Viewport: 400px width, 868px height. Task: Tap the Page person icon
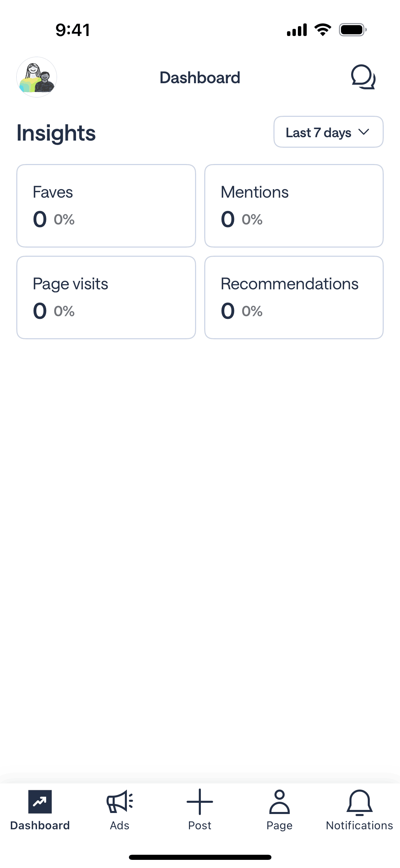(279, 802)
